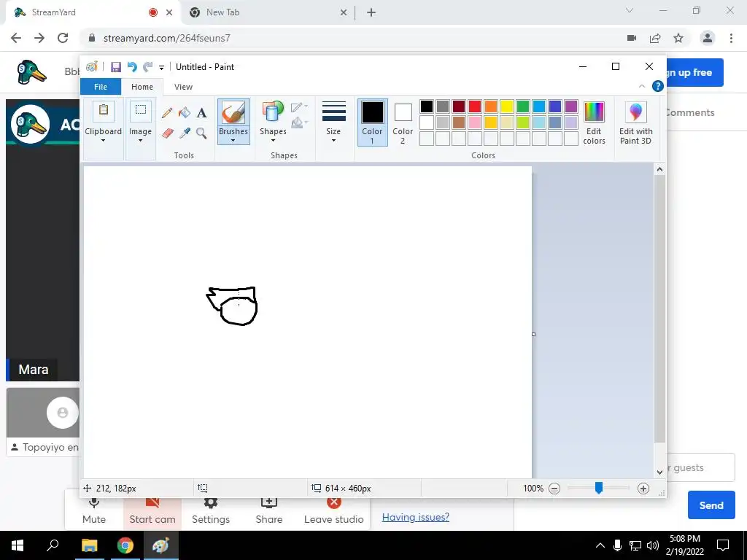Screen dimensions: 747x560
Task: Open shape Outline dropdown
Action: point(300,106)
